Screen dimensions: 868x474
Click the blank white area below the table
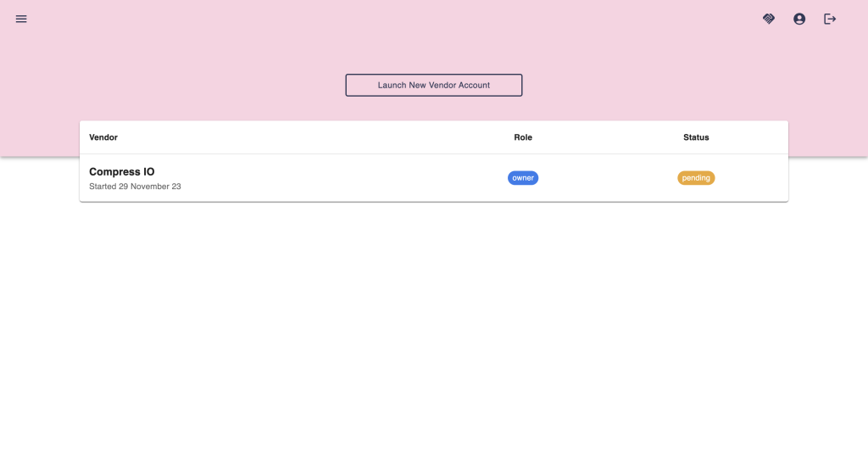point(434,339)
